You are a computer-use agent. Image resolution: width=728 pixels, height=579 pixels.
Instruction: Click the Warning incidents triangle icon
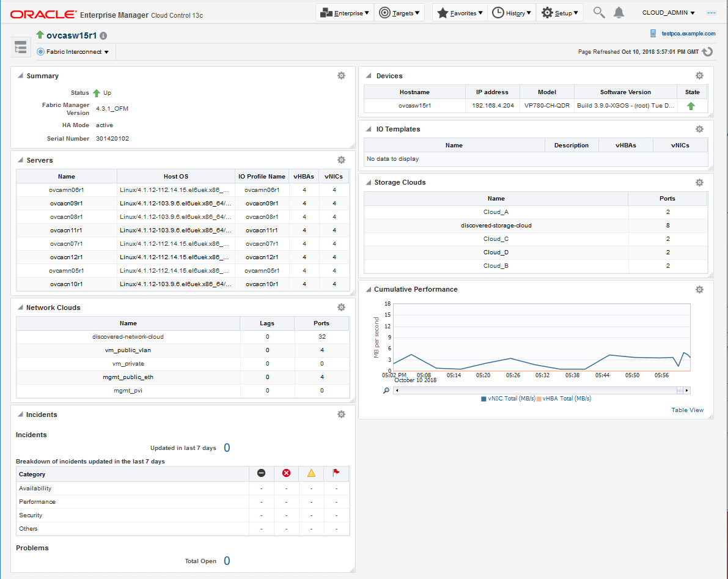311,473
